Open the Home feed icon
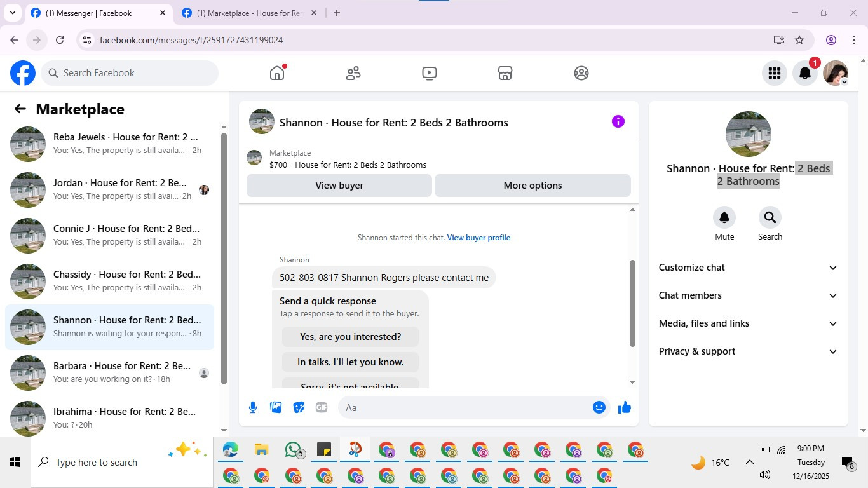 [277, 73]
